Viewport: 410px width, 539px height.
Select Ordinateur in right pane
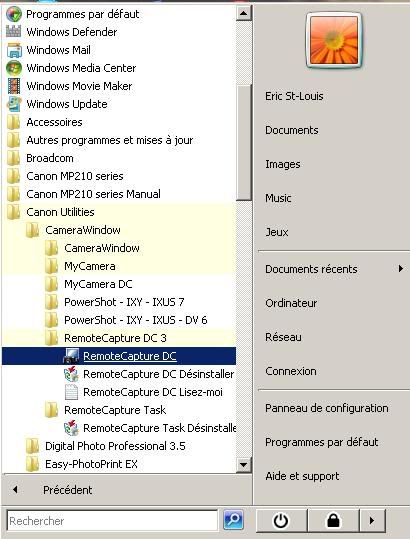(x=291, y=303)
